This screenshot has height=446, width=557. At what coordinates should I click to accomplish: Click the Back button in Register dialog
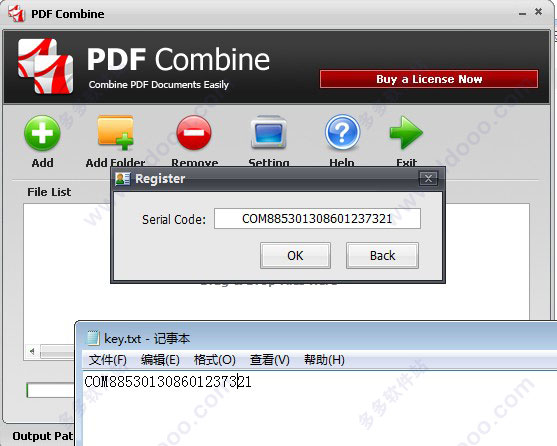(382, 256)
